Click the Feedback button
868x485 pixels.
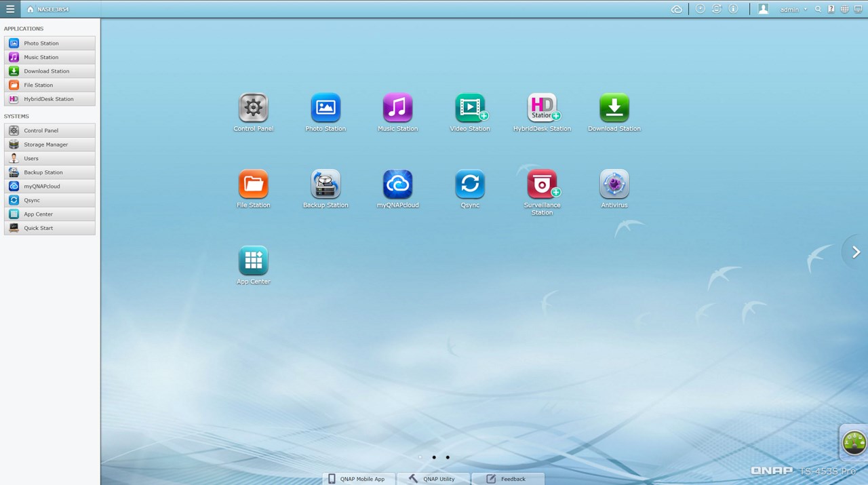pos(508,479)
